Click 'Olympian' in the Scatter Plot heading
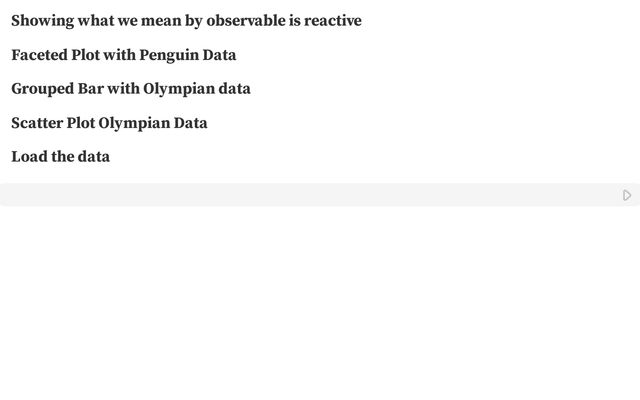640x400 pixels. coord(134,123)
